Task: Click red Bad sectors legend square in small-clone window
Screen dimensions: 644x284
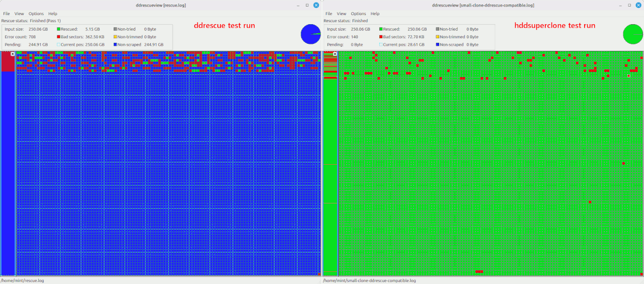Action: [381, 37]
